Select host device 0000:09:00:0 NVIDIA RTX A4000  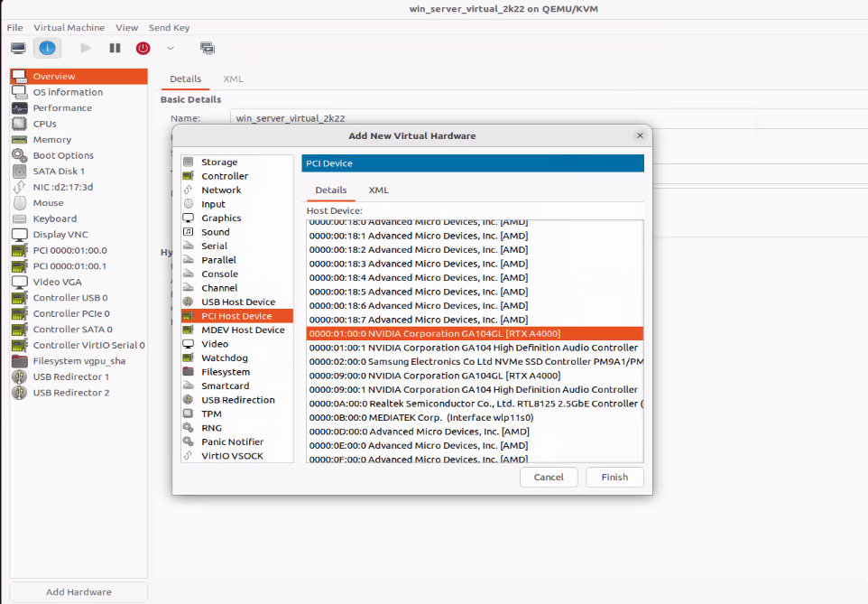(475, 376)
